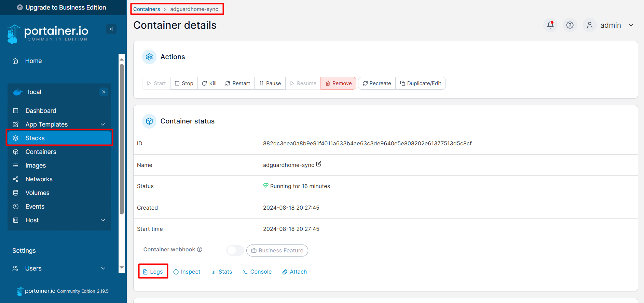Follow the Containers breadcrumb link
The image size is (644, 303).
coord(147,9)
